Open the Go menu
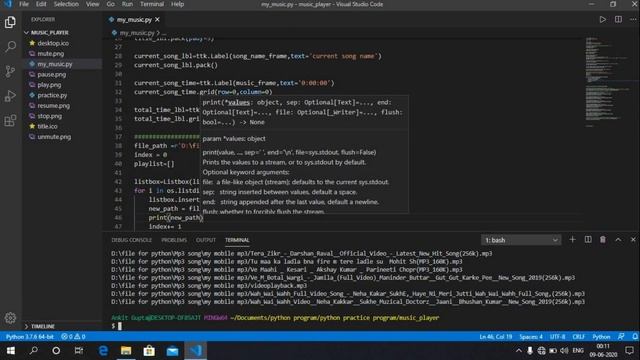Screen dimensions: 640x360 (110, 4)
